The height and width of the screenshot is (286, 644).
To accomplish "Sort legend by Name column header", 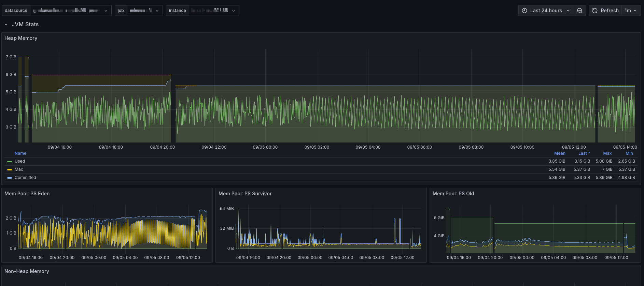I will (x=20, y=153).
